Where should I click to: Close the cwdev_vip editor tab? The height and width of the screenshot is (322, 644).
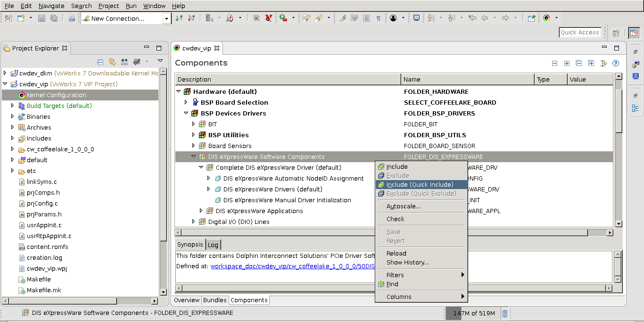pyautogui.click(x=217, y=48)
